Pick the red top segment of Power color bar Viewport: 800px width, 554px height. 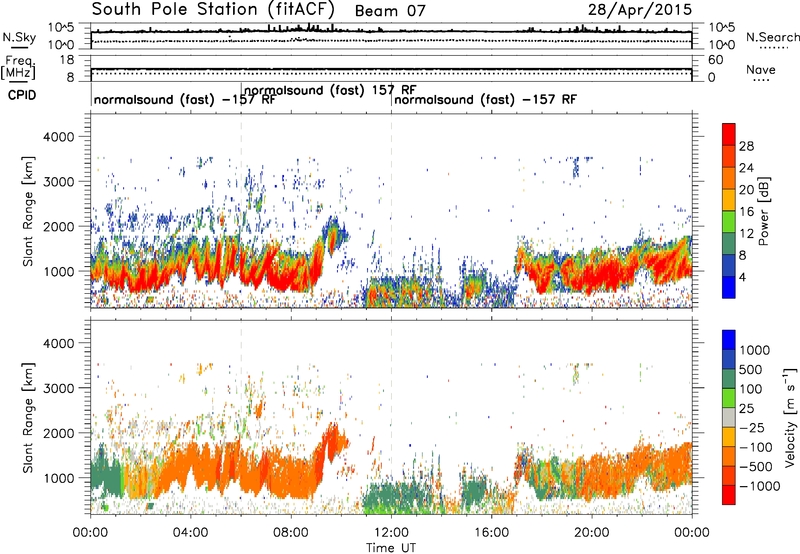729,134
